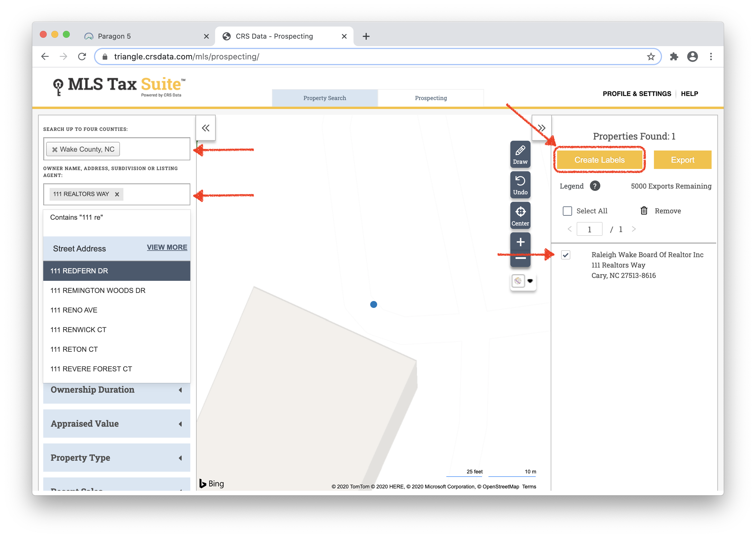View site security lock info
Viewport: 756px width, 538px height.
coord(105,57)
